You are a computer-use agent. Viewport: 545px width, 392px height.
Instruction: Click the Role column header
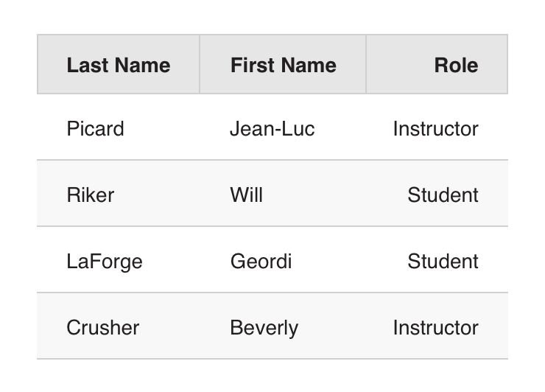(x=456, y=65)
